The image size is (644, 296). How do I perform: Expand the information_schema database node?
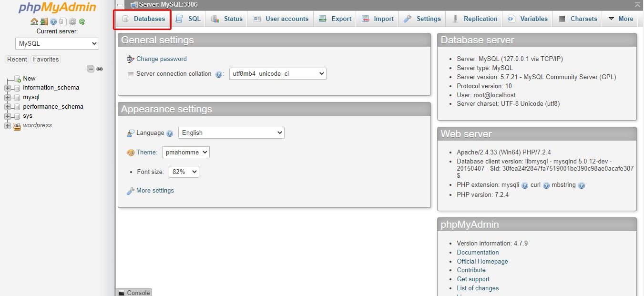(7, 88)
